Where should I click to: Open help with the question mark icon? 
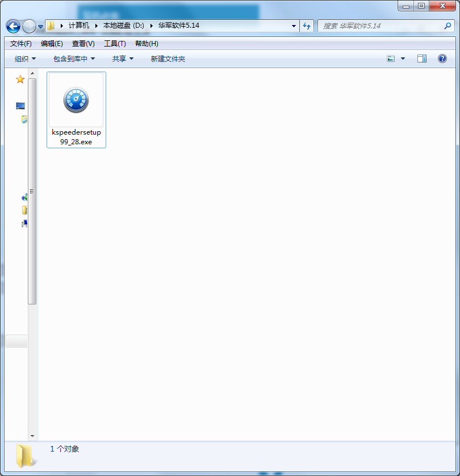click(x=442, y=59)
